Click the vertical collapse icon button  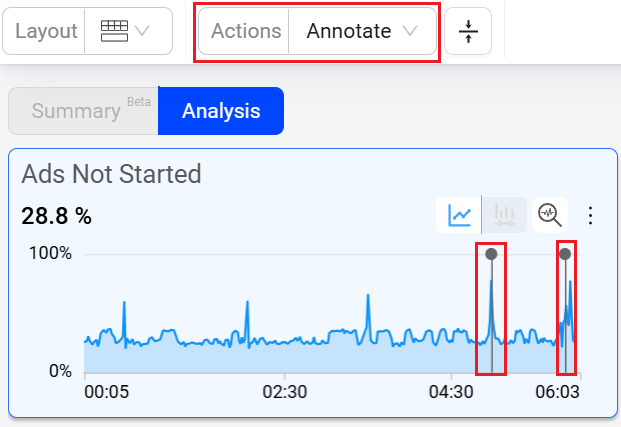click(x=468, y=31)
